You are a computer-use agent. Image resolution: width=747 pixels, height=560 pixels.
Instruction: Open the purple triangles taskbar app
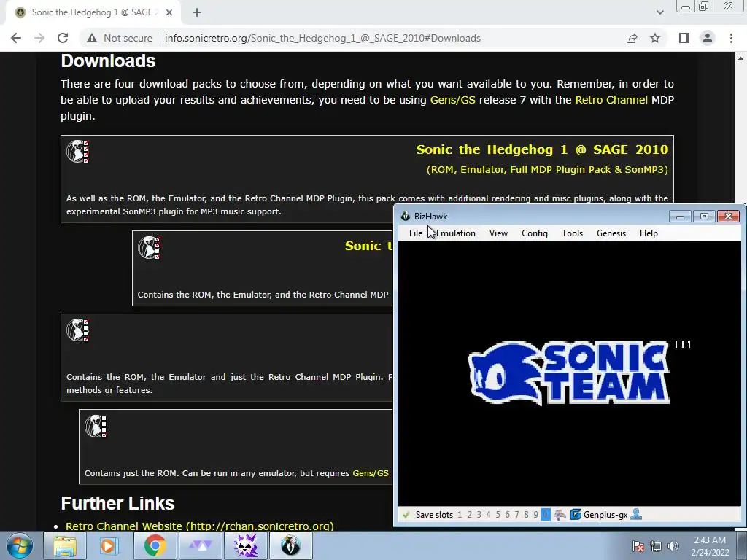tap(201, 545)
